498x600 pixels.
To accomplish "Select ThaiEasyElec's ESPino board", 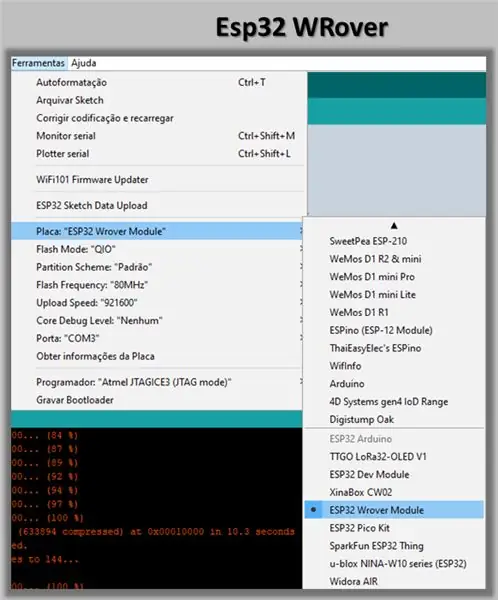I will tap(394, 348).
